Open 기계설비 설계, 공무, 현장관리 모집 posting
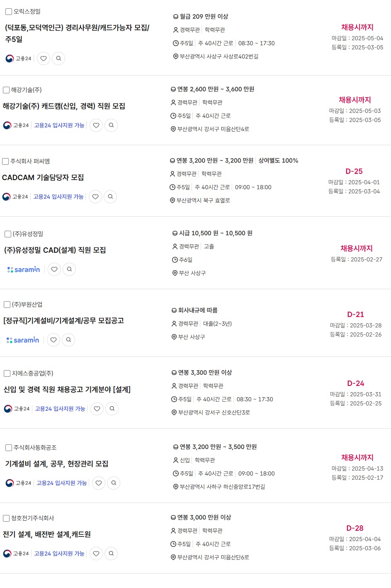The image size is (391, 588). (x=57, y=464)
